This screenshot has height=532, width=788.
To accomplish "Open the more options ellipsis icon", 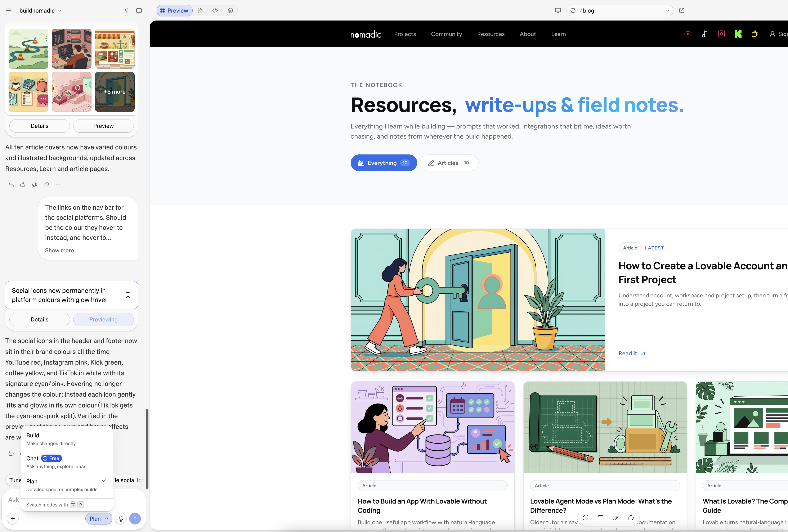I will [x=58, y=185].
